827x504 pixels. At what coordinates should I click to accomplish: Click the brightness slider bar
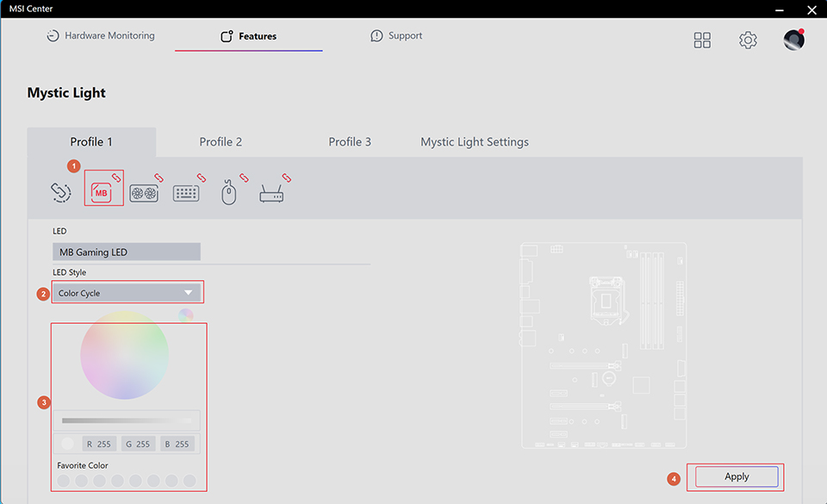tap(127, 420)
